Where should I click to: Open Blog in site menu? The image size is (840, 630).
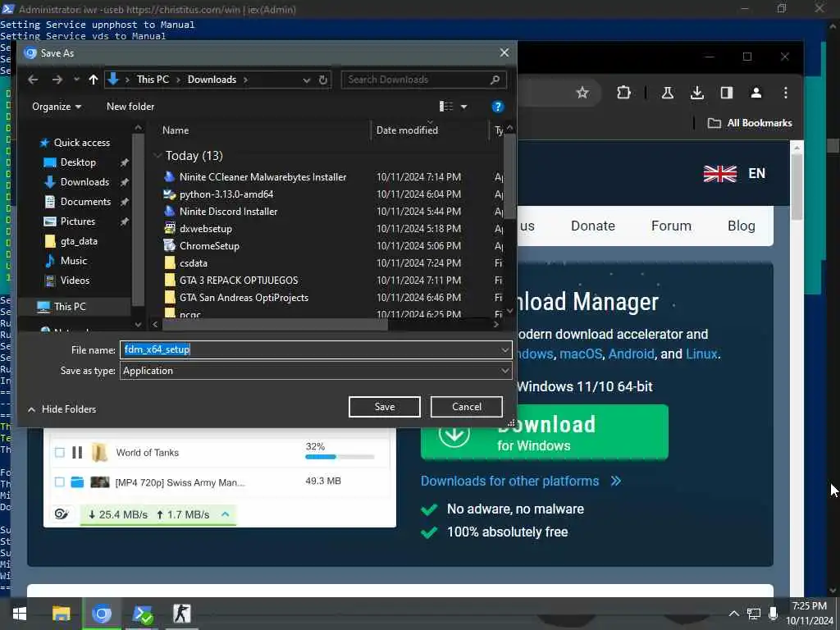tap(741, 226)
